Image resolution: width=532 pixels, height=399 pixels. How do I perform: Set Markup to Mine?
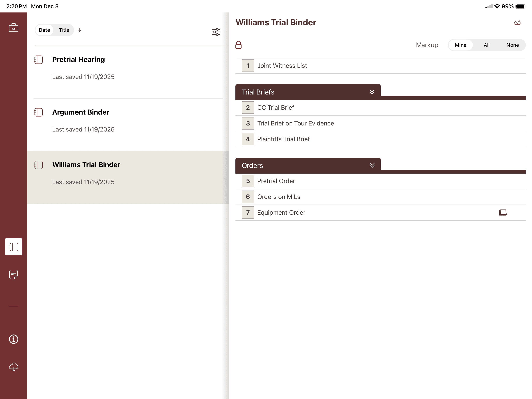coord(460,45)
